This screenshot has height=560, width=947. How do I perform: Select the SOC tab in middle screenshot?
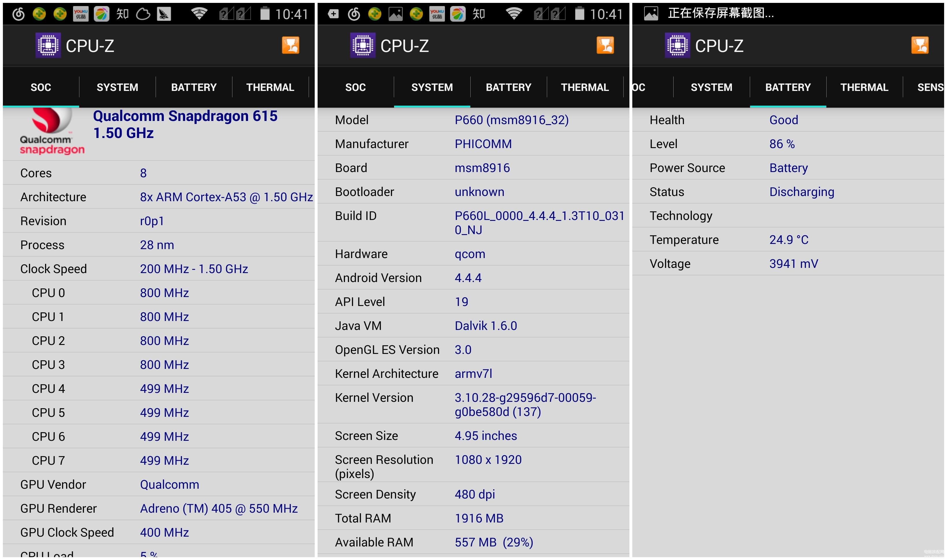pos(355,87)
